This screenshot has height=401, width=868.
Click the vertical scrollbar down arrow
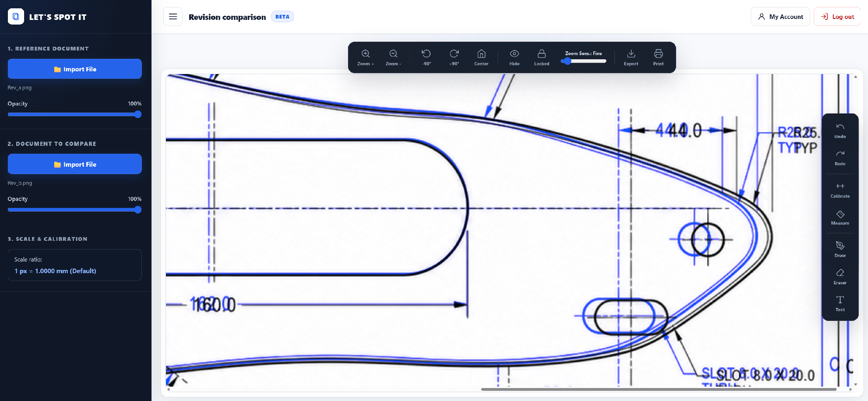[855, 385]
